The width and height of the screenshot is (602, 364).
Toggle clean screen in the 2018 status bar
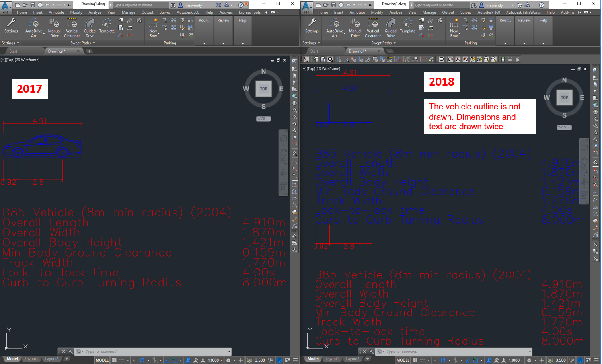[x=588, y=360]
